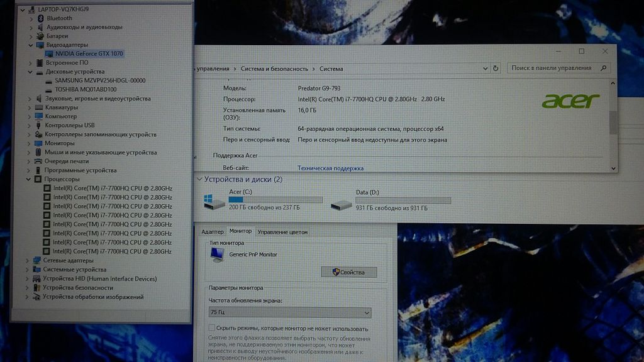The width and height of the screenshot is (644, 362).
Task: Select Контроллеры запоминающих устройств row
Action: [x=101, y=134]
